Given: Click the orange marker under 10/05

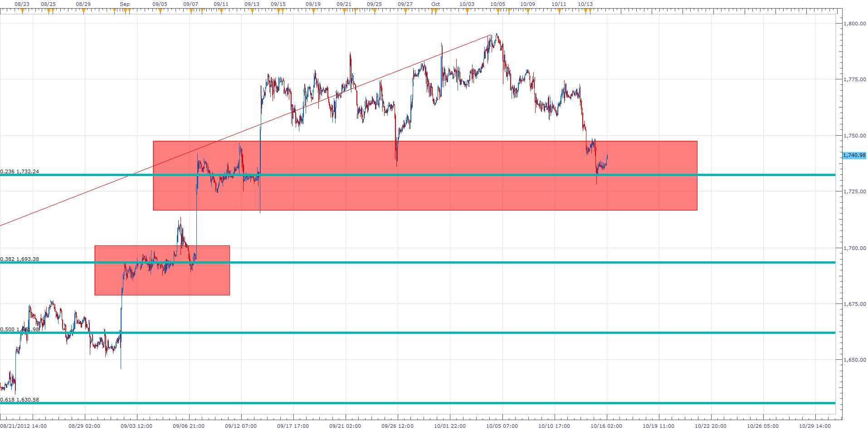Looking at the screenshot, I should (x=497, y=12).
